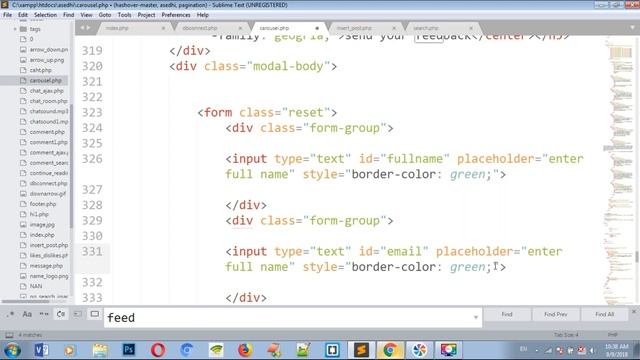Open find history dropdown arrow

click(476, 317)
